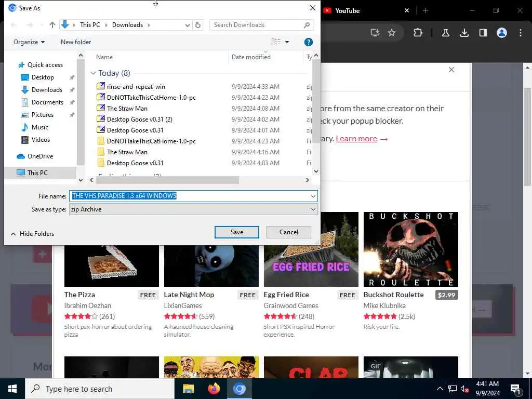
Task: Open the Organize dropdown menu
Action: 29,42
